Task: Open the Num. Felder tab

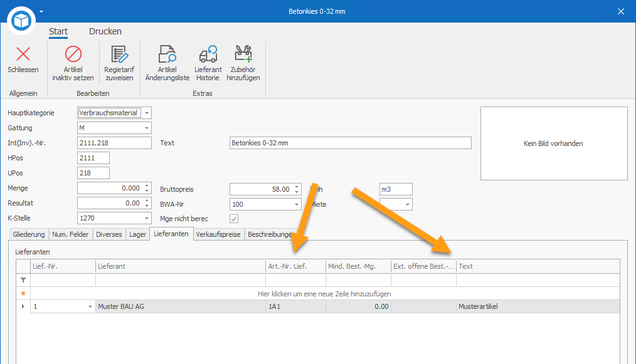Action: [x=70, y=234]
